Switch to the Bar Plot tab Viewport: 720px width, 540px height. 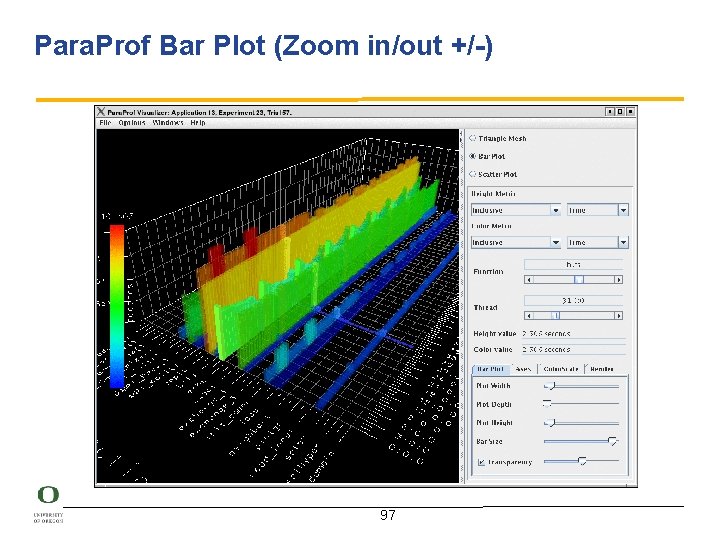pos(490,369)
